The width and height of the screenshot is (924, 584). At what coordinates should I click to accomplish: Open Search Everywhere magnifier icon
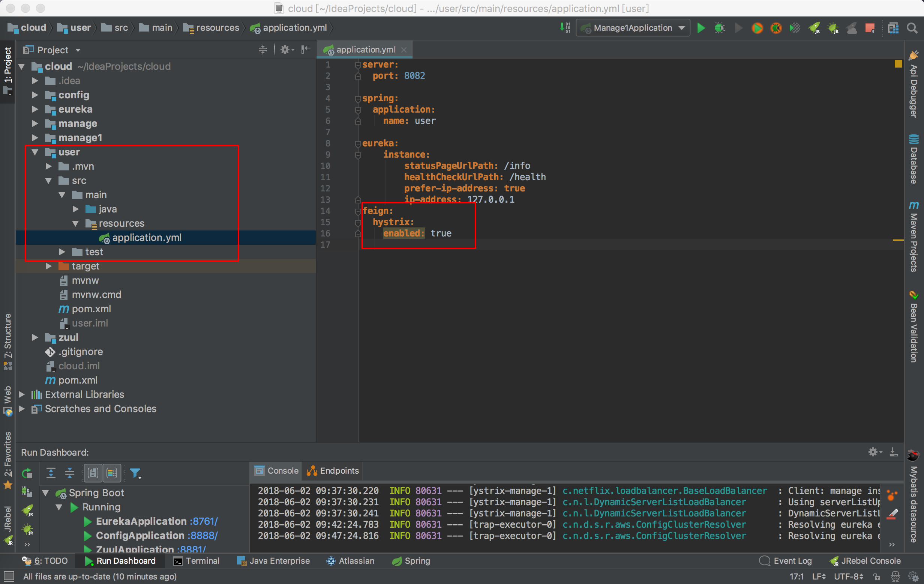(912, 28)
